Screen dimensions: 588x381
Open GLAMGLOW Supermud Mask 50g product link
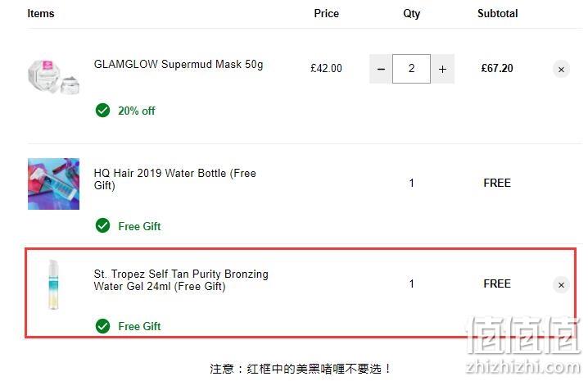(x=179, y=64)
